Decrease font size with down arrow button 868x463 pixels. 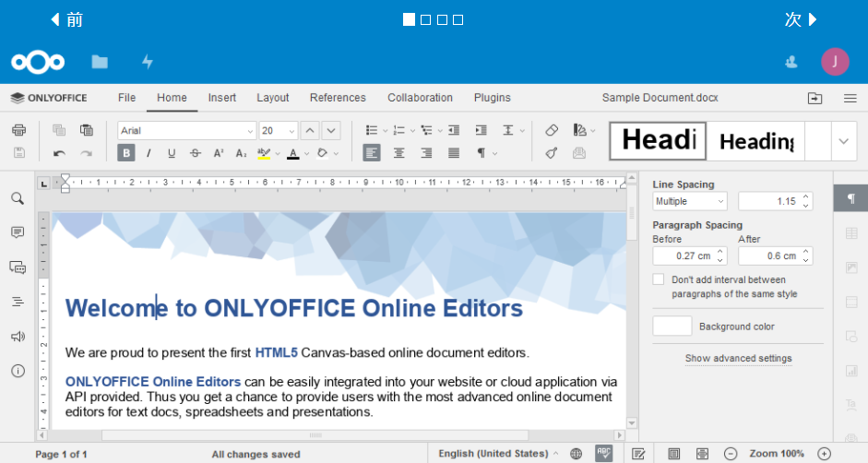click(x=331, y=131)
